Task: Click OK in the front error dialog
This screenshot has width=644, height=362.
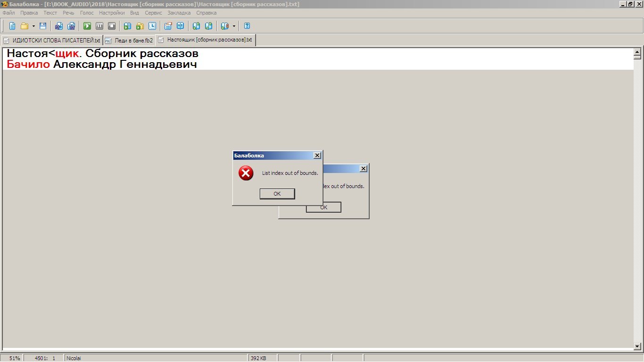Action: click(x=277, y=194)
